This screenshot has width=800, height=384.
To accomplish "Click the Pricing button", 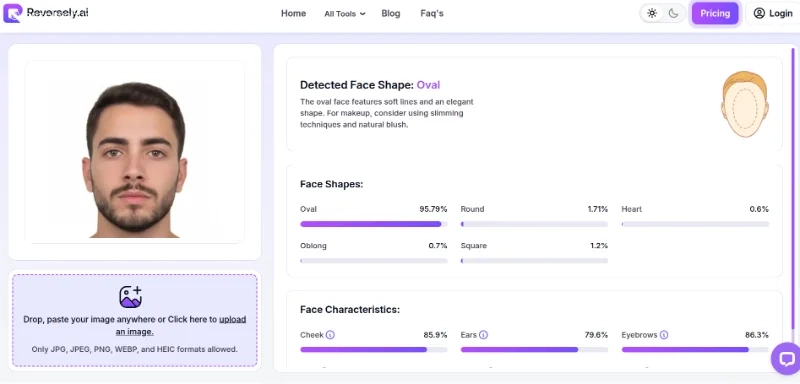I will pos(715,13).
